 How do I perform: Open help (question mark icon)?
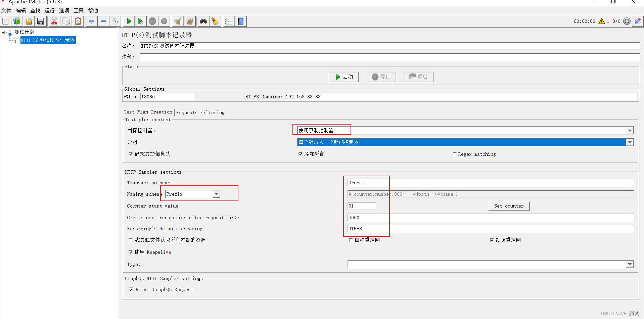click(x=241, y=21)
